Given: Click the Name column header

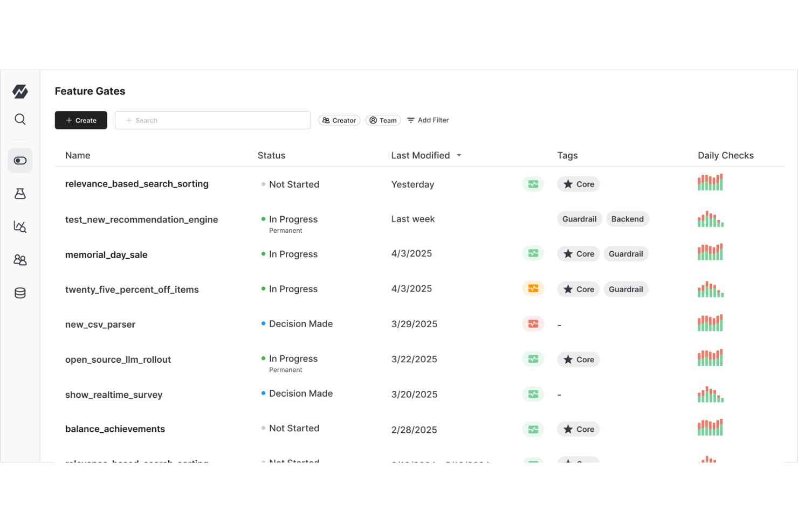Looking at the screenshot, I should 78,155.
